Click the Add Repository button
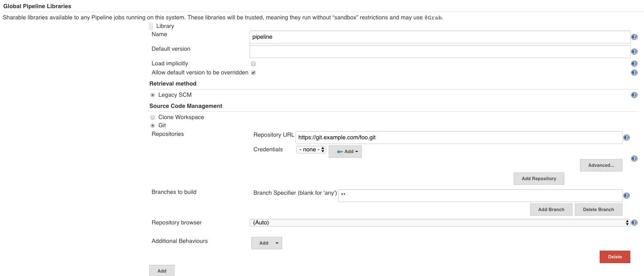 point(539,178)
